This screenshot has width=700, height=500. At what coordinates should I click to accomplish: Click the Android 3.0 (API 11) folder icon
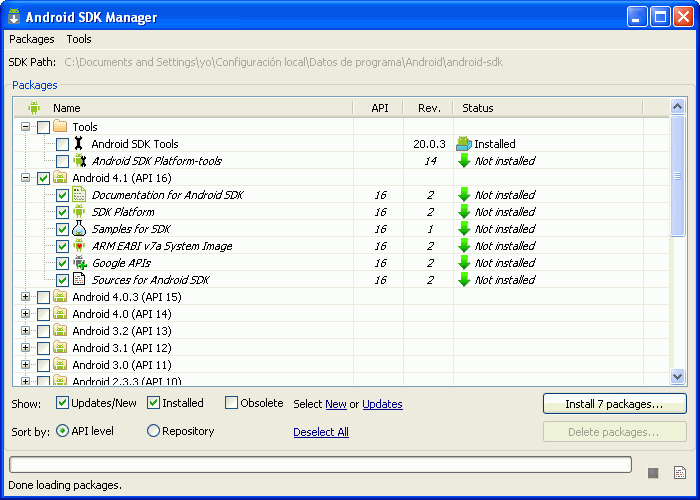click(x=60, y=364)
